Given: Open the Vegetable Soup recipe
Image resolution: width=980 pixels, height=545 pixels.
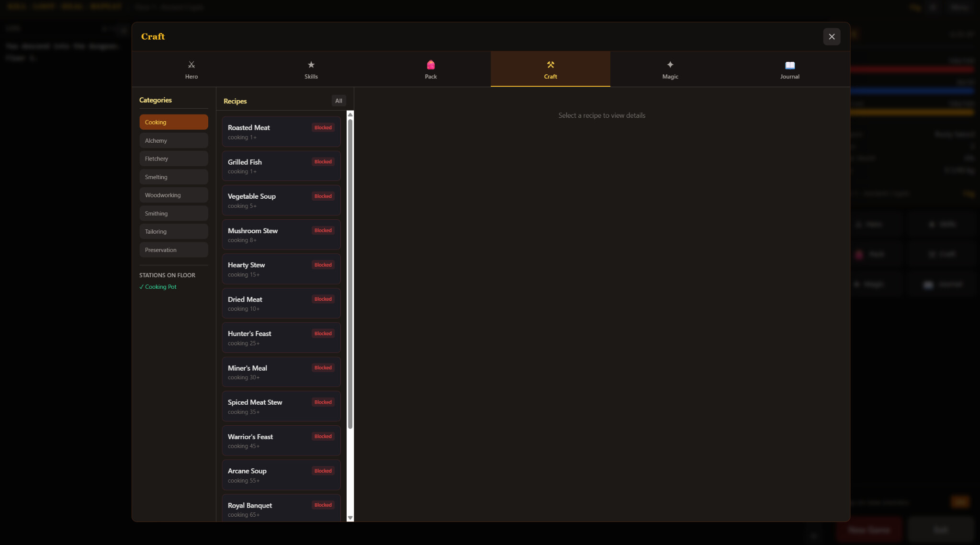Looking at the screenshot, I should coord(281,200).
